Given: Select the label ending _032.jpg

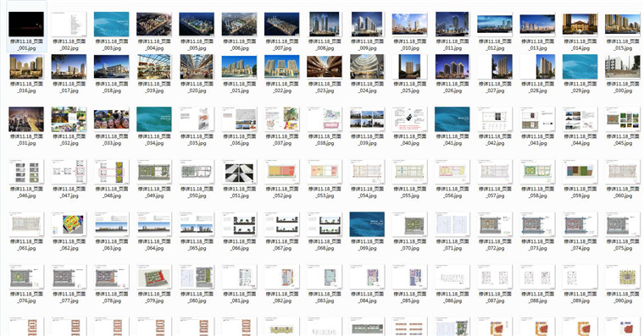Looking at the screenshot, I should [x=69, y=140].
